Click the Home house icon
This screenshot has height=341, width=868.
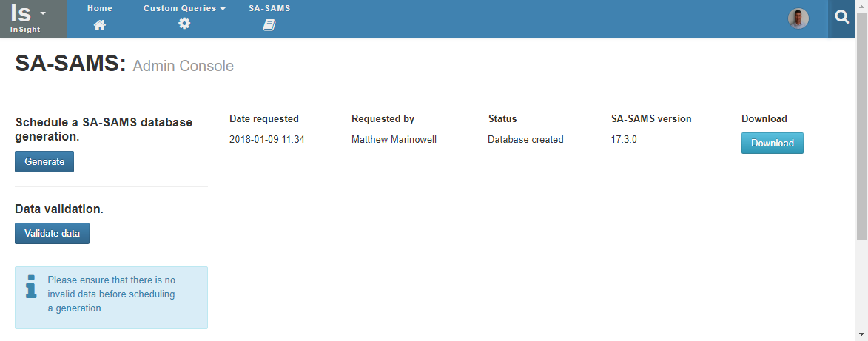pos(100,24)
